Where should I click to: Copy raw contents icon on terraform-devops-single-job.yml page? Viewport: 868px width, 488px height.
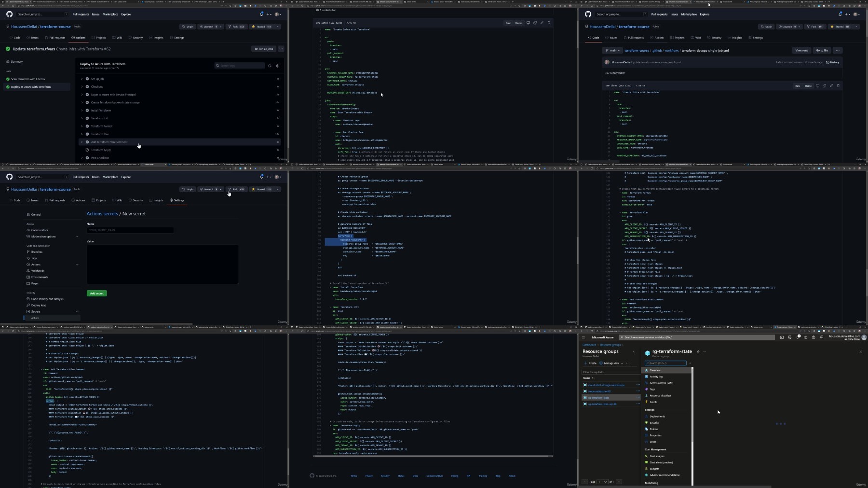[x=824, y=86]
